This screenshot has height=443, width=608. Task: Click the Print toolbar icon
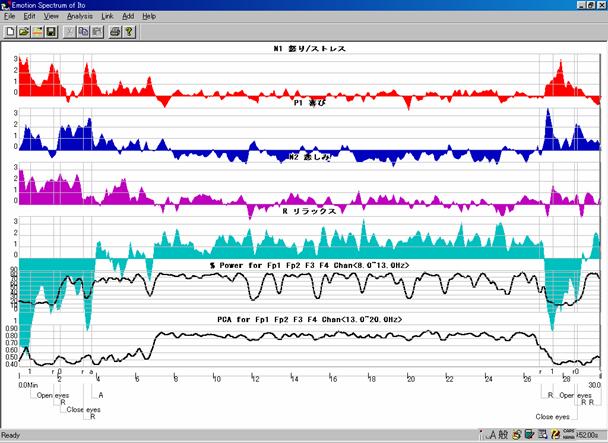[115, 32]
